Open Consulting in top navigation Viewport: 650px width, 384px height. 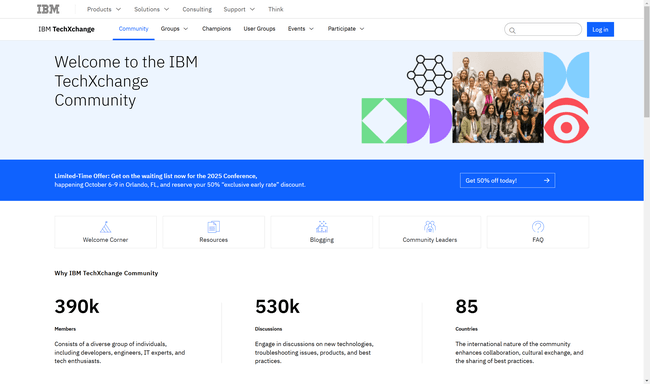197,9
